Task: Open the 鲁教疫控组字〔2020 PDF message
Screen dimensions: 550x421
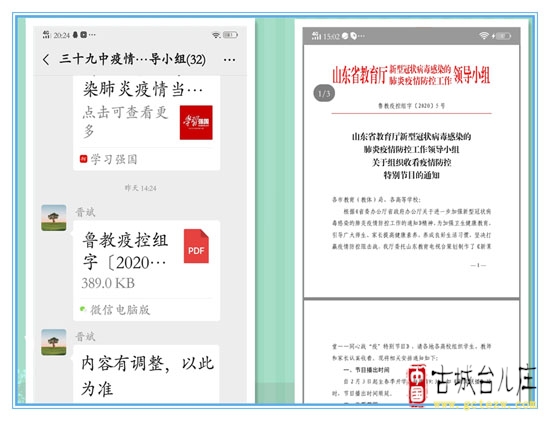Action: (x=147, y=270)
